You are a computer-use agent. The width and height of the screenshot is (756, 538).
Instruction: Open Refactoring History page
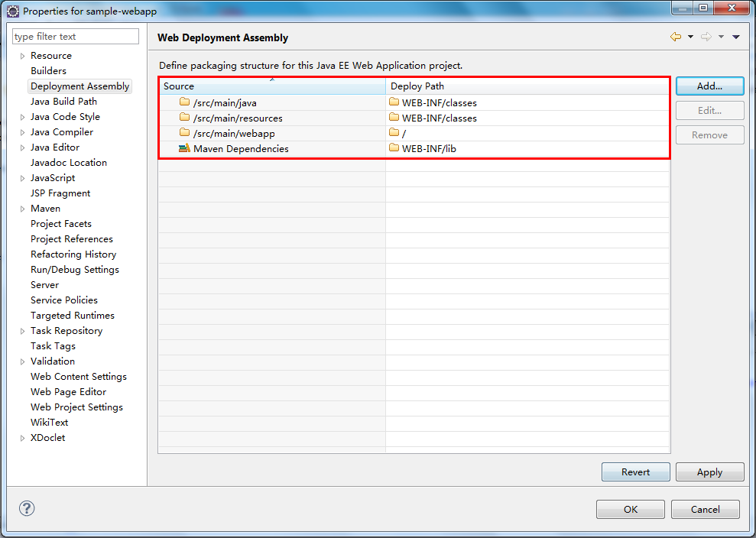[x=73, y=254]
